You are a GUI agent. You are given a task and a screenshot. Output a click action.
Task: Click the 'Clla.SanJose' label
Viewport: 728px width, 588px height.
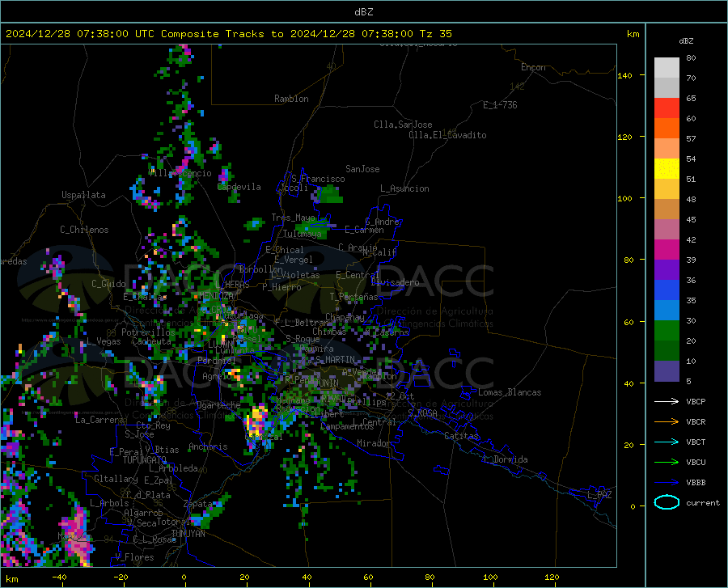pyautogui.click(x=403, y=125)
